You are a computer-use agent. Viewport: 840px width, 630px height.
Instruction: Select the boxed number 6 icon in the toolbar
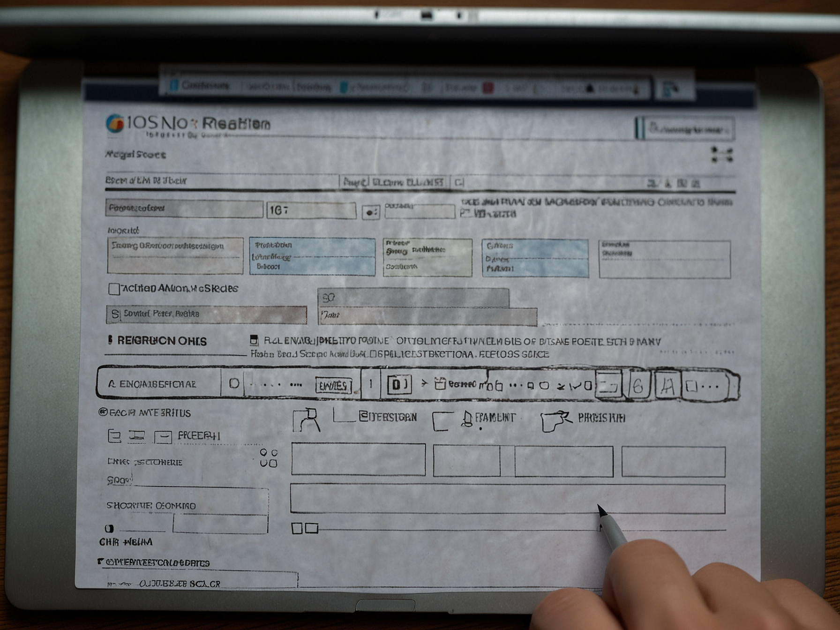(x=637, y=386)
